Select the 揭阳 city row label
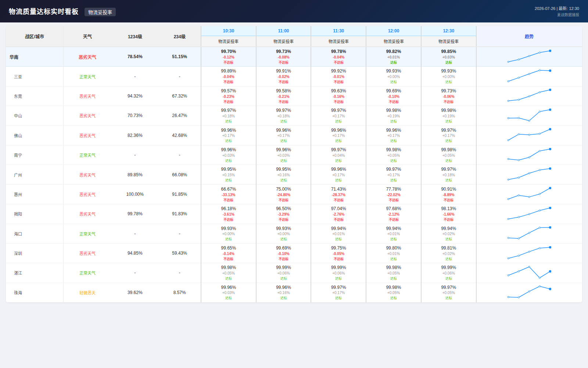This screenshot has height=368, width=588. 18,214
